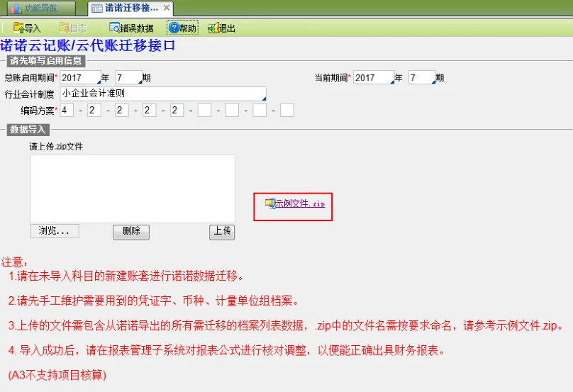Click note 1 about 未导入科目的新建账套
This screenshot has width=573, height=392.
pyautogui.click(x=126, y=276)
